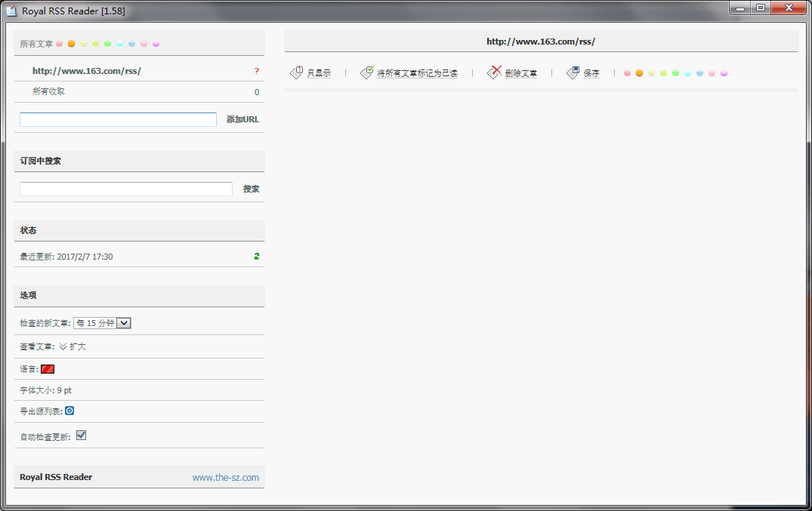This screenshot has width=812, height=511.
Task: Click the export source list blue icon
Action: pyautogui.click(x=69, y=411)
